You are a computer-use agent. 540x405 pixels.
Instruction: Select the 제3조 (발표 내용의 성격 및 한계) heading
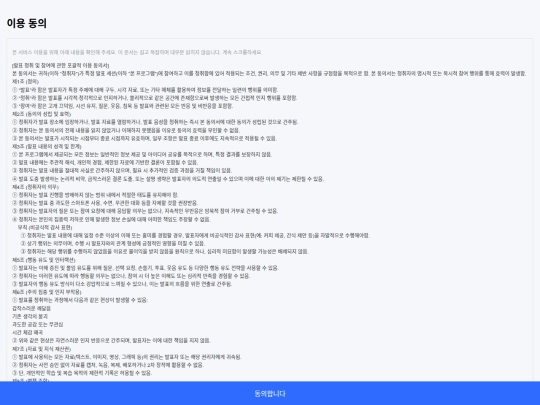tap(46, 146)
